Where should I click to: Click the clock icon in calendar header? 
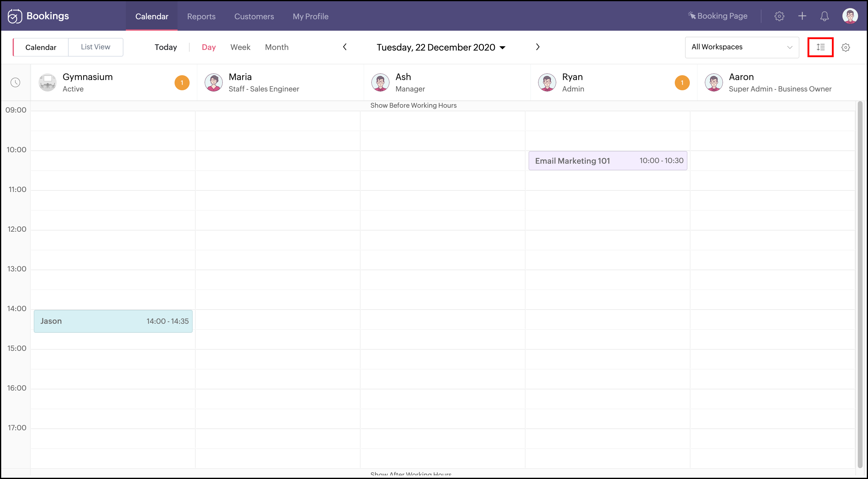[x=16, y=82]
